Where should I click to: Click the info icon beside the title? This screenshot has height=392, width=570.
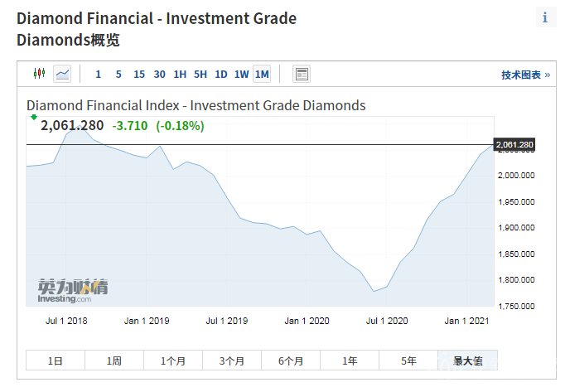545,17
